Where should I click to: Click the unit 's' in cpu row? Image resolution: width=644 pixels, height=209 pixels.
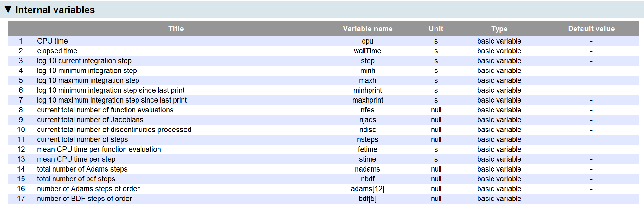click(x=436, y=41)
